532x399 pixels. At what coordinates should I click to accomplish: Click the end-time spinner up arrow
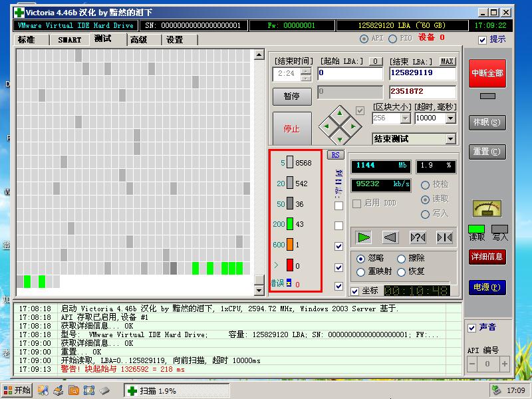click(306, 71)
